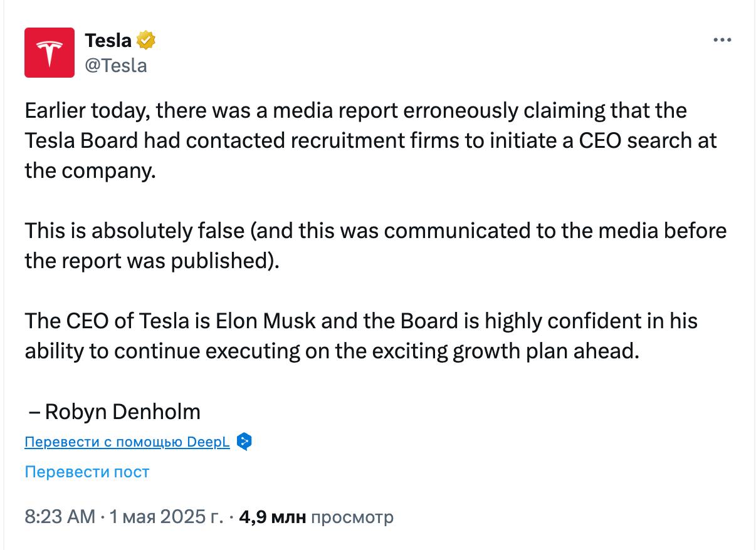Click the gold verified badge

[146, 41]
